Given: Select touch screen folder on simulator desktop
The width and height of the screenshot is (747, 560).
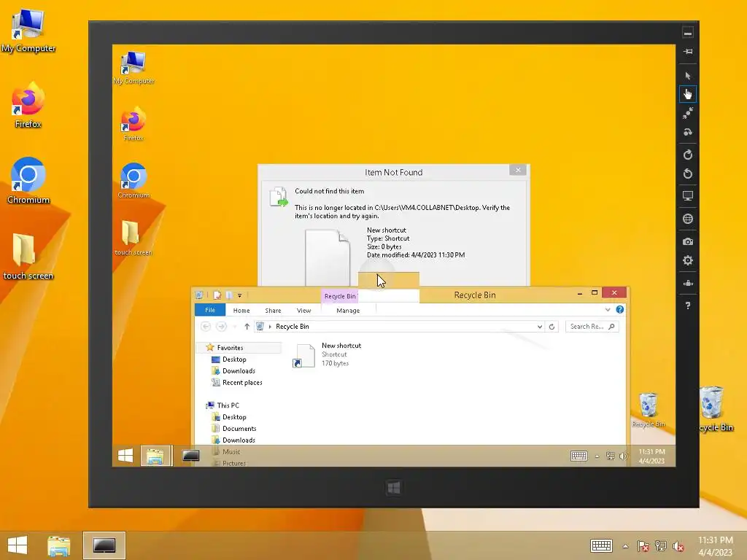Looking at the screenshot, I should (133, 238).
